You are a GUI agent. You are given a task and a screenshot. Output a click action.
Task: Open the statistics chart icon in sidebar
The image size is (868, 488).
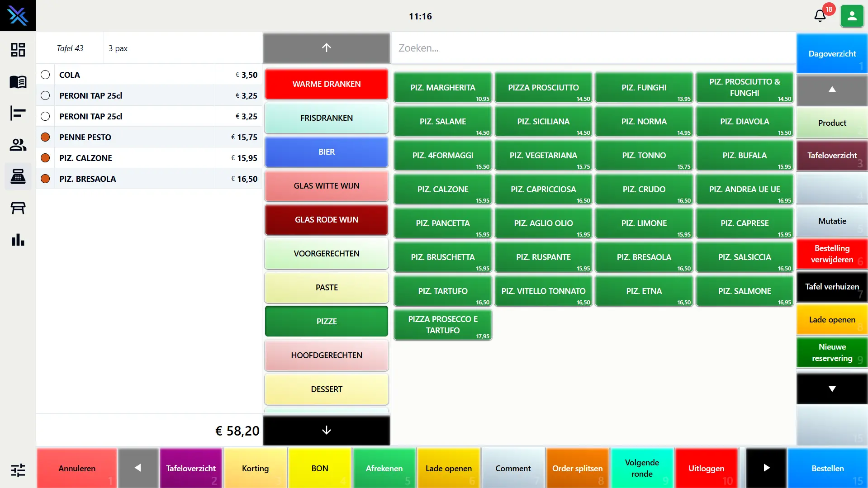pyautogui.click(x=18, y=240)
